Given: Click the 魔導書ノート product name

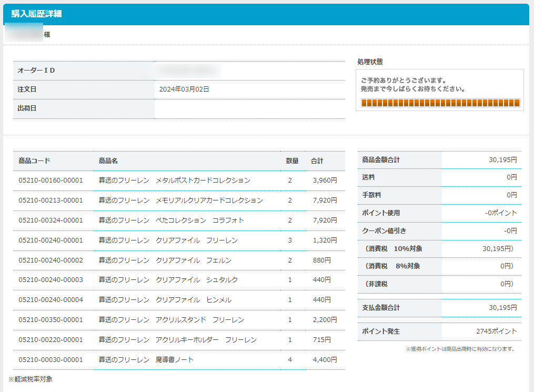Looking at the screenshot, I should click(x=174, y=360).
